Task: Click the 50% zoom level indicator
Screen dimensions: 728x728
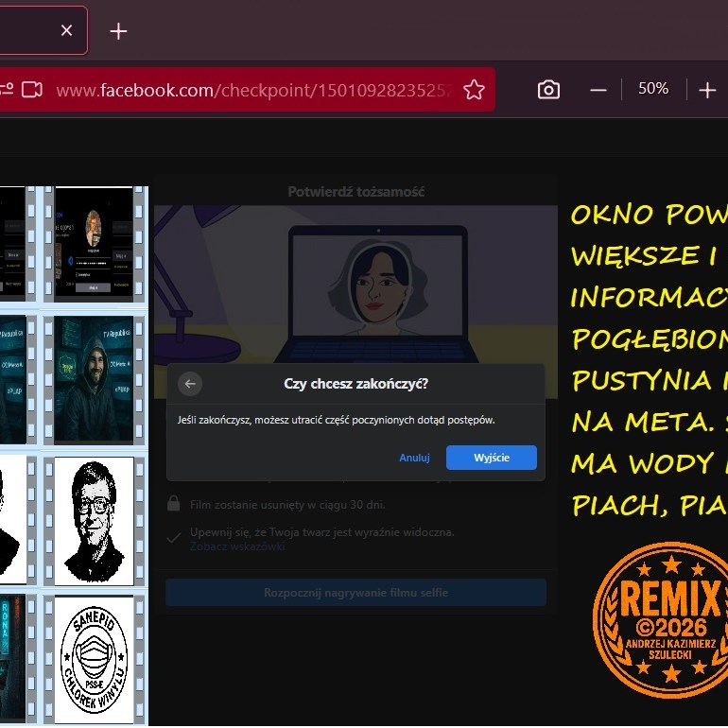Action: [652, 89]
